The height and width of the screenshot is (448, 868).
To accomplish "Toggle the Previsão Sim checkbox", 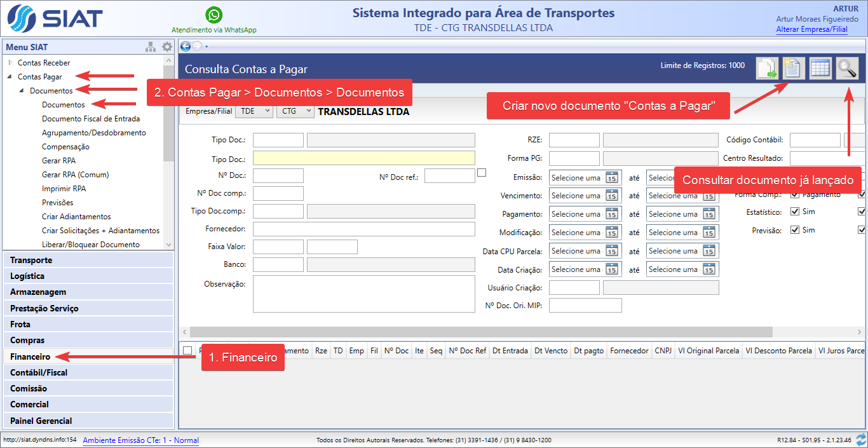I will (x=794, y=230).
